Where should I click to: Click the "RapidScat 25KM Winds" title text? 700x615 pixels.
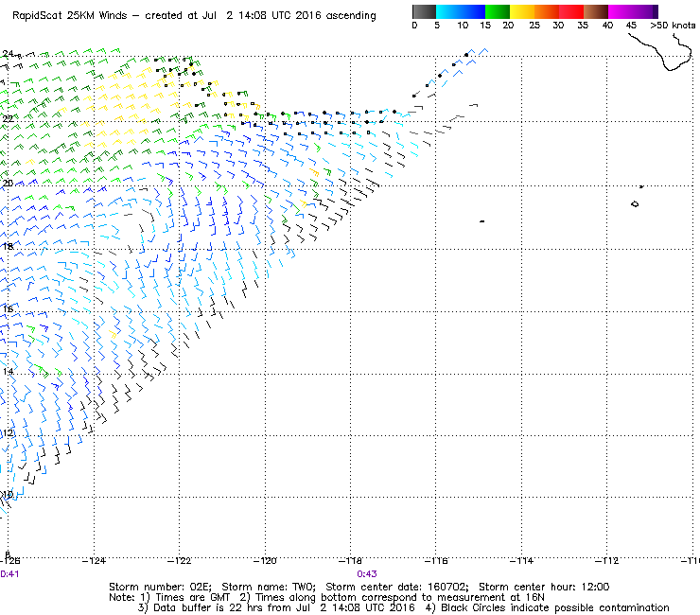(x=70, y=16)
